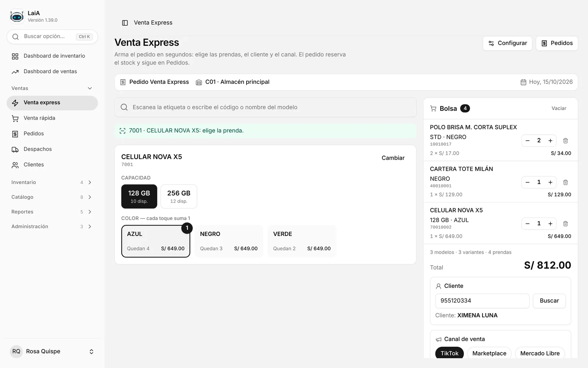The width and height of the screenshot is (588, 368).
Task: Open Dashboard de inventario
Action: point(52,56)
